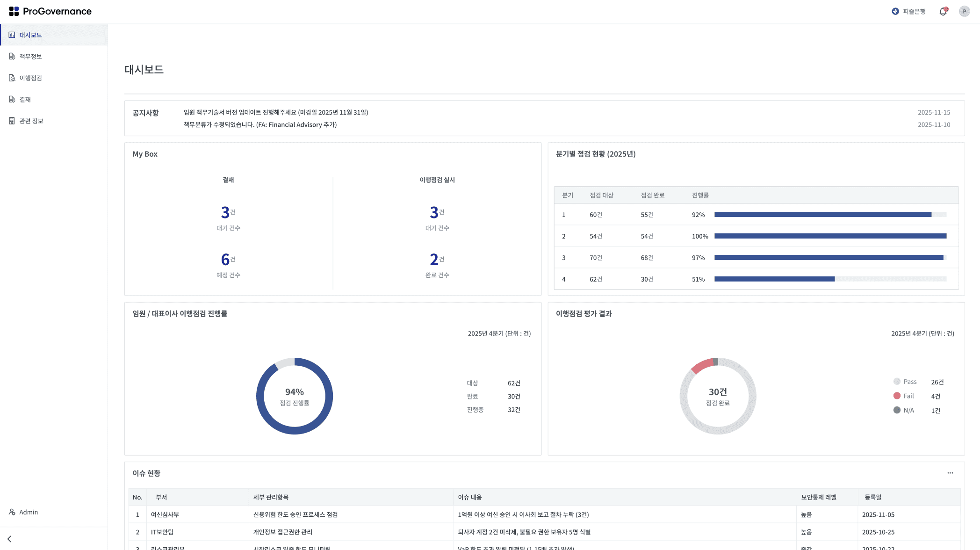Go to 결재 menu item
Image resolution: width=980 pixels, height=550 pixels.
25,100
